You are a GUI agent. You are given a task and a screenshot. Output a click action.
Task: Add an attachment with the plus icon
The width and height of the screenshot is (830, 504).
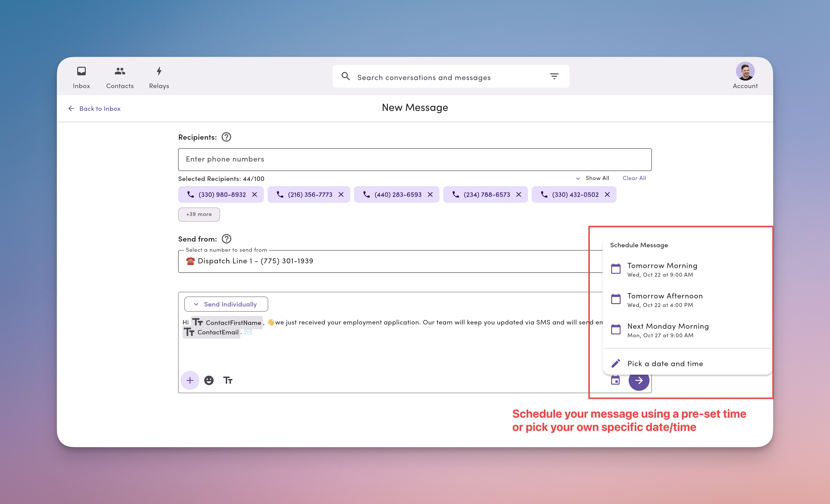click(x=190, y=380)
